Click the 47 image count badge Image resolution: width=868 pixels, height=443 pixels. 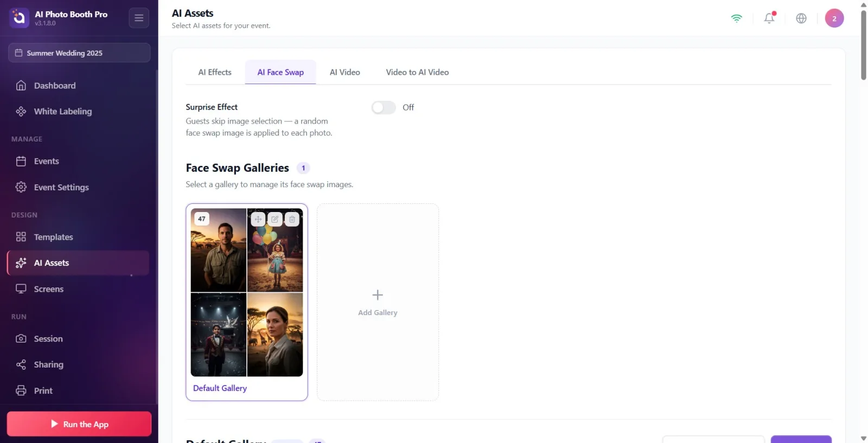click(x=202, y=219)
